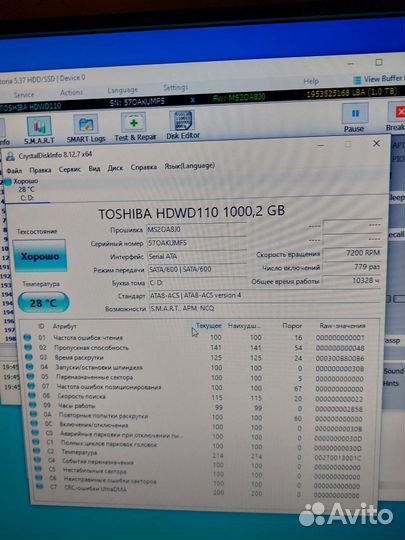Click status icon for attribute 08 row

pyautogui.click(x=32, y=396)
